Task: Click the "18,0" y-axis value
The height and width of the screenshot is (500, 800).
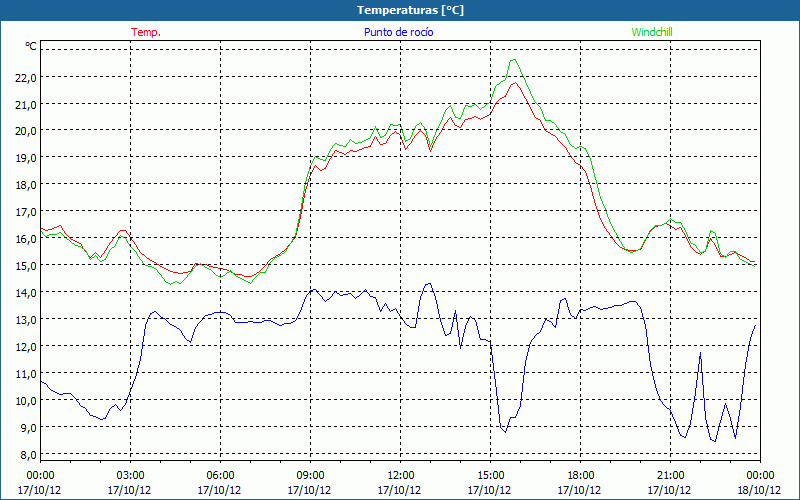Action: (26, 185)
